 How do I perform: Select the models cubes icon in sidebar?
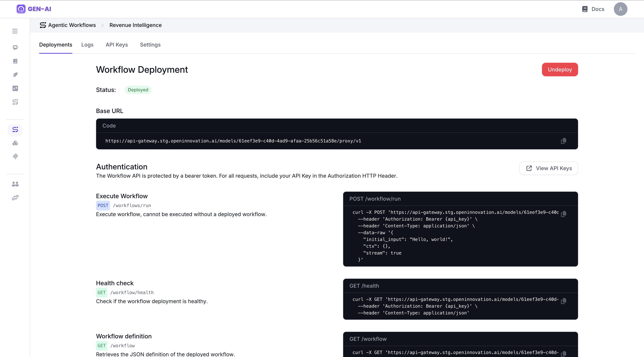(x=15, y=143)
